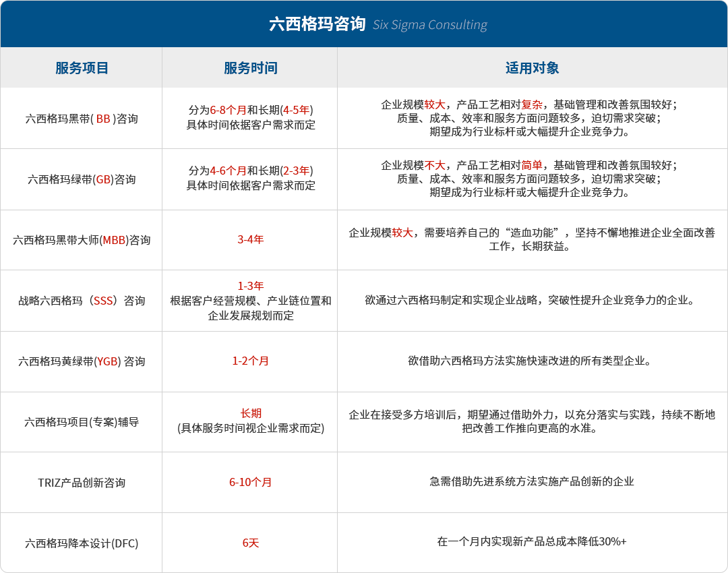
Task: Select the 六西格玛降本设计(DFC) cell
Action: tap(82, 543)
